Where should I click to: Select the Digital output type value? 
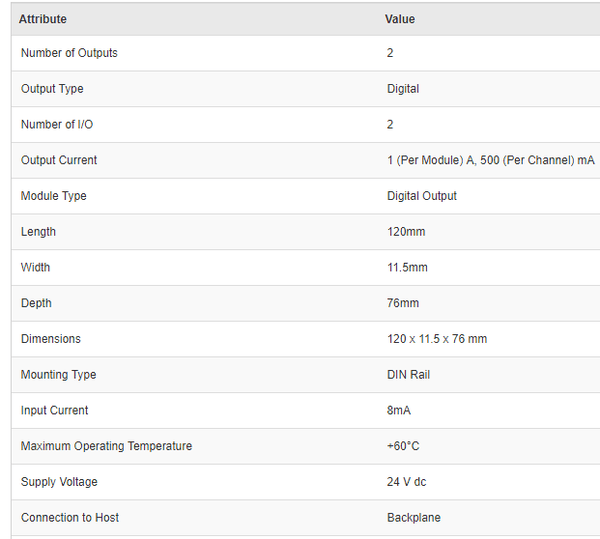(403, 89)
